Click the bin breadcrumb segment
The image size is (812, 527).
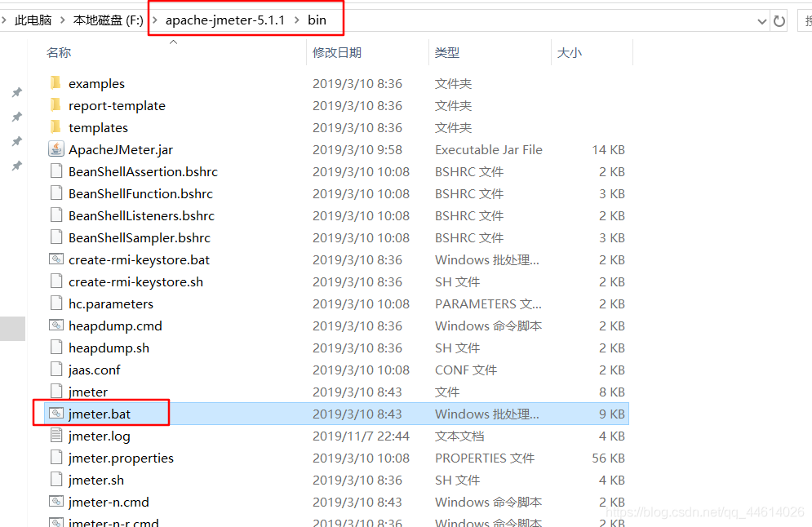pyautogui.click(x=317, y=20)
